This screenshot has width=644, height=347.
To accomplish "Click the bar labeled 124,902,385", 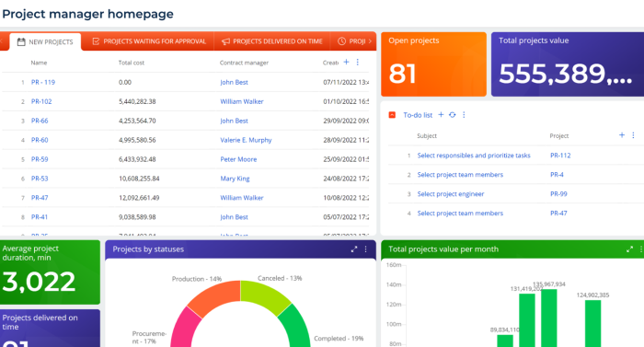I will [593, 323].
